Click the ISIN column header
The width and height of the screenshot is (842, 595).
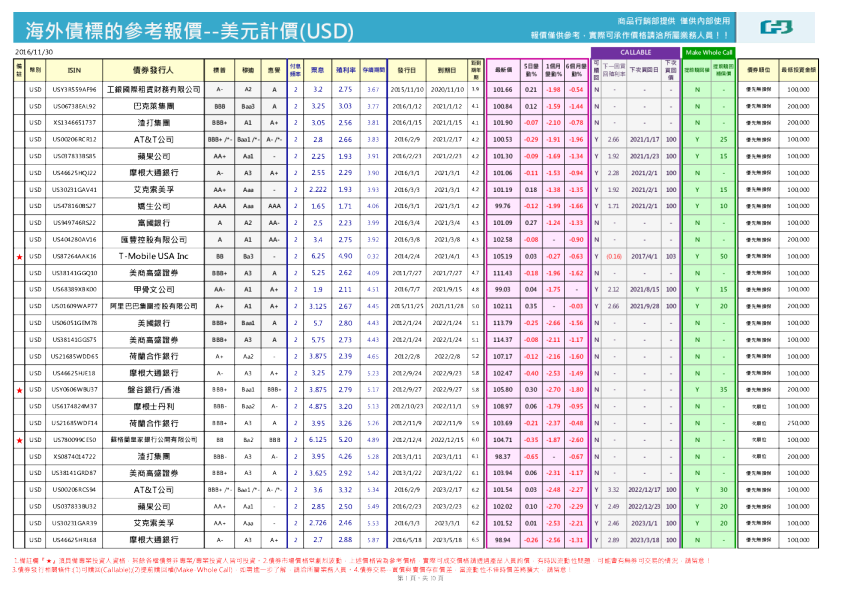tap(75, 70)
